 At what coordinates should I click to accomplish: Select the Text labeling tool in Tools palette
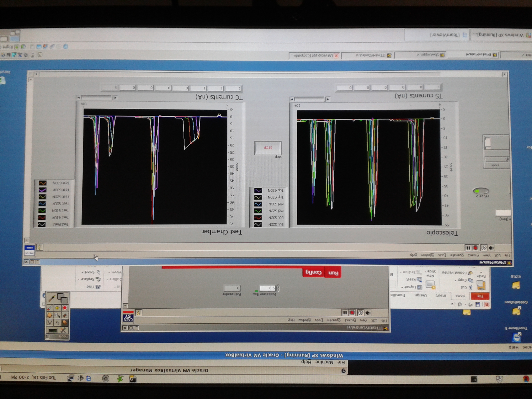(50, 322)
